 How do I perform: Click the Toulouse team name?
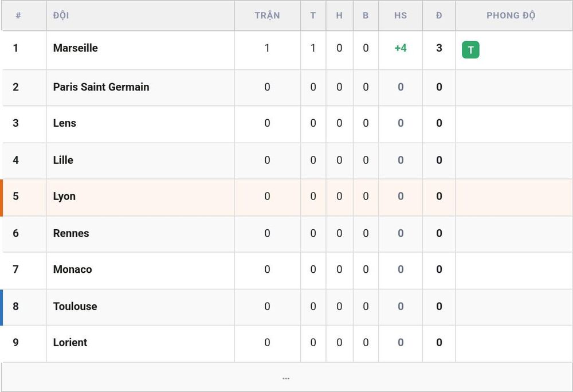[x=75, y=306]
